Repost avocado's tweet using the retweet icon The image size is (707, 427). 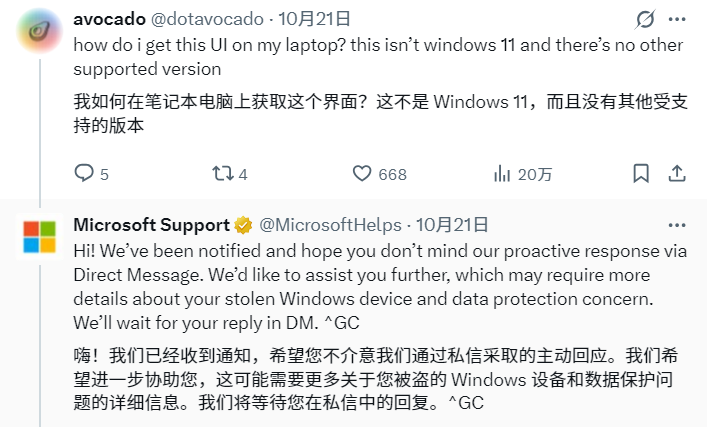222,174
